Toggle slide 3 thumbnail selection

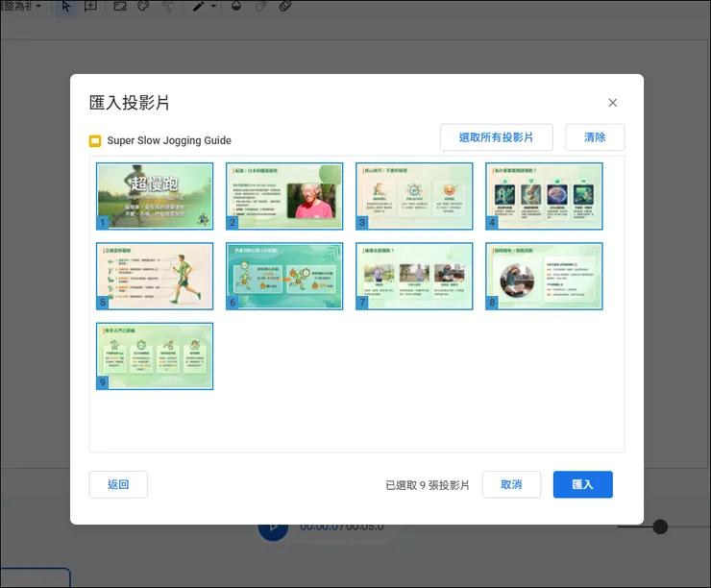[414, 196]
